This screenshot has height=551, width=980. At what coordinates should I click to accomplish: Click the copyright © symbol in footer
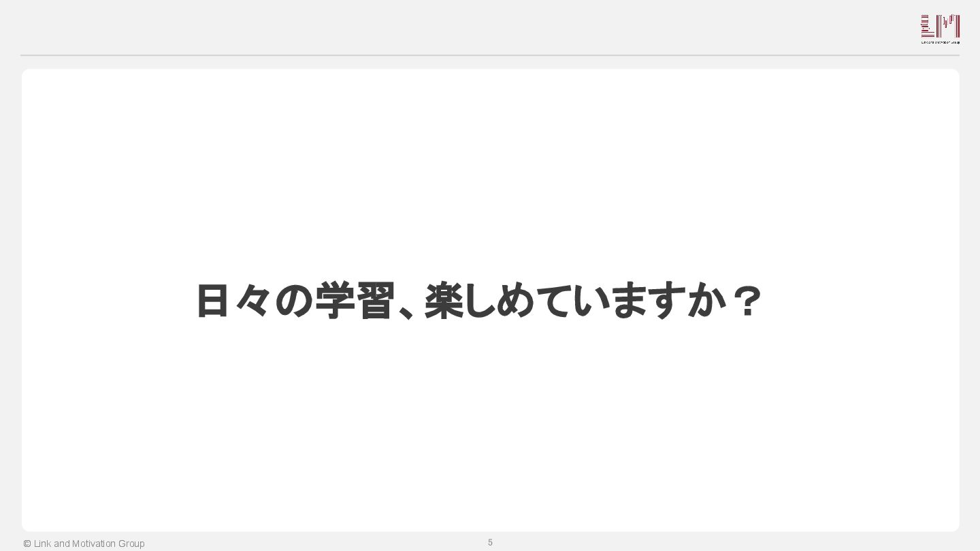click(27, 544)
